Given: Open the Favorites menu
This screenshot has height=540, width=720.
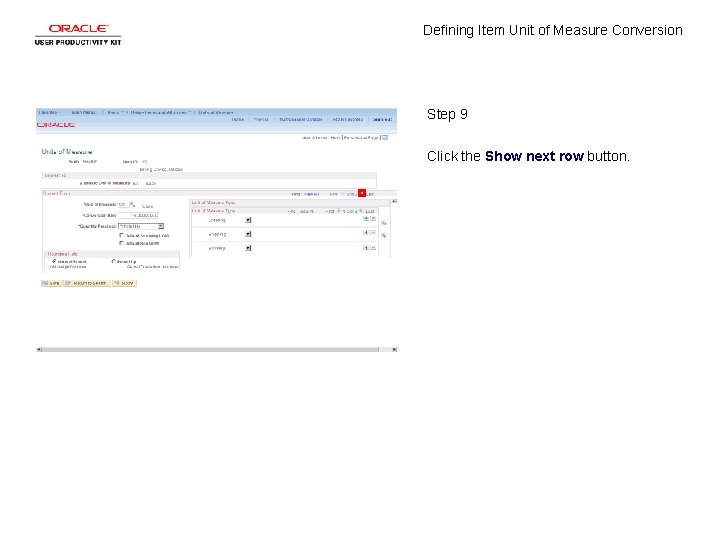Looking at the screenshot, I should pos(49,112).
